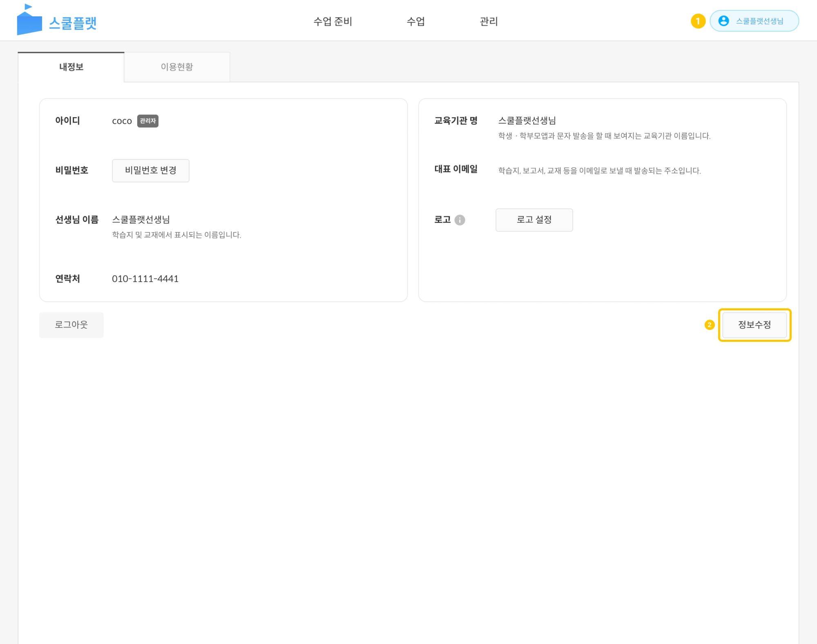Image resolution: width=817 pixels, height=644 pixels.
Task: Click the 로고 info icon
Action: click(460, 220)
